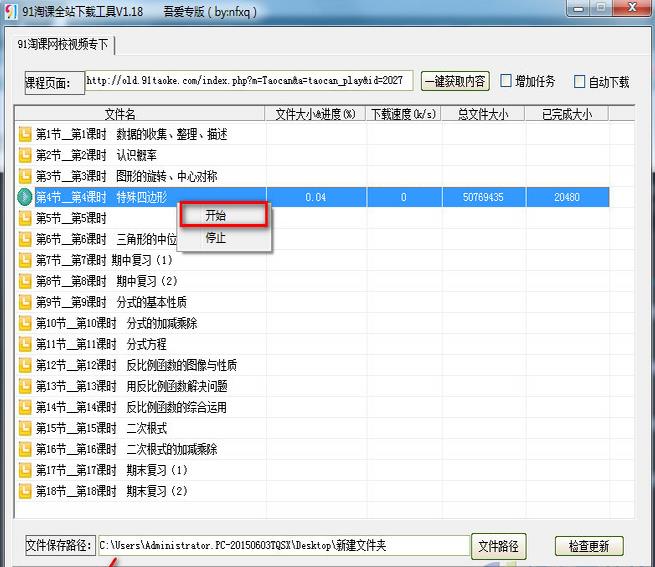Click the icon beside 第9节 分式的基本性质
The image size is (655, 567).
(25, 302)
